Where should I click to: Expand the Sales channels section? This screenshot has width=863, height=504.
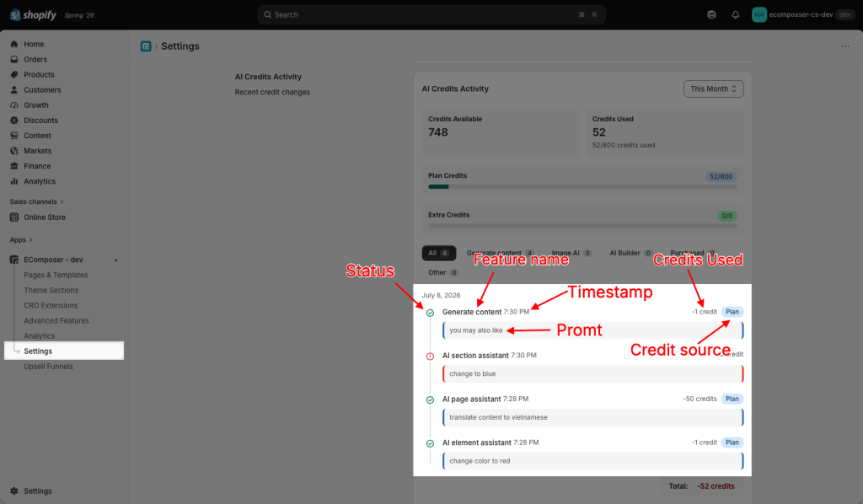[36, 202]
